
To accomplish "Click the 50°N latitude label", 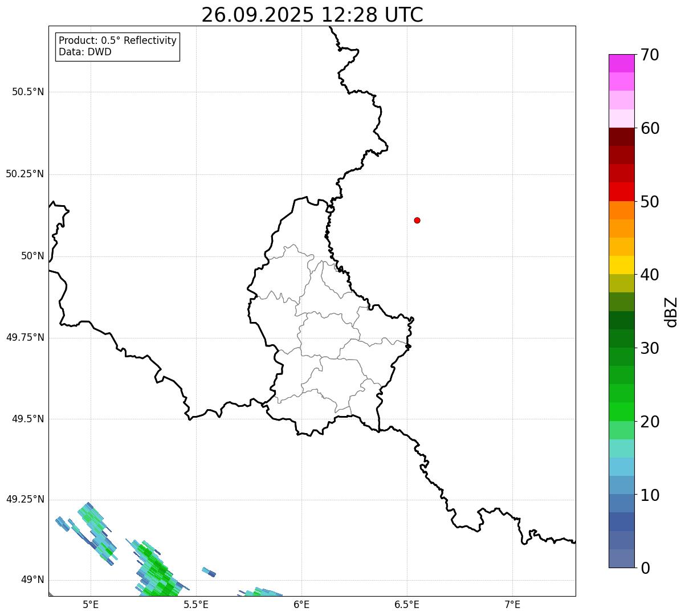I will point(32,256).
